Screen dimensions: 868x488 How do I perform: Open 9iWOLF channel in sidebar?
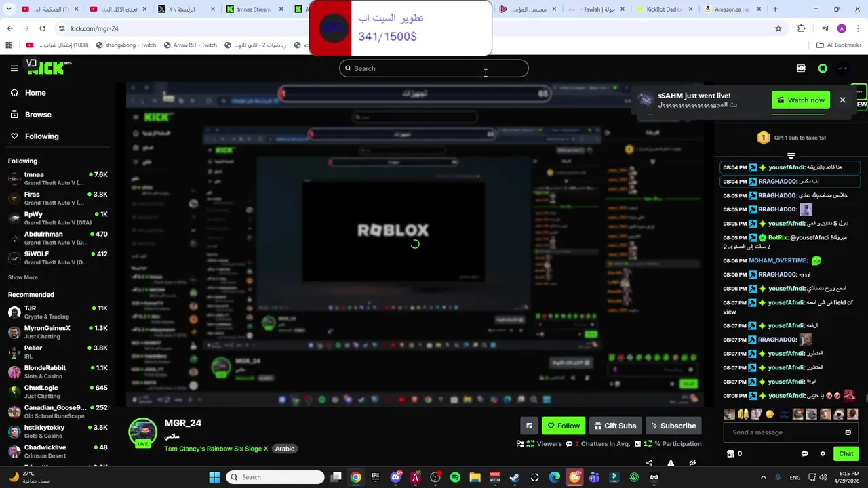tap(58, 258)
